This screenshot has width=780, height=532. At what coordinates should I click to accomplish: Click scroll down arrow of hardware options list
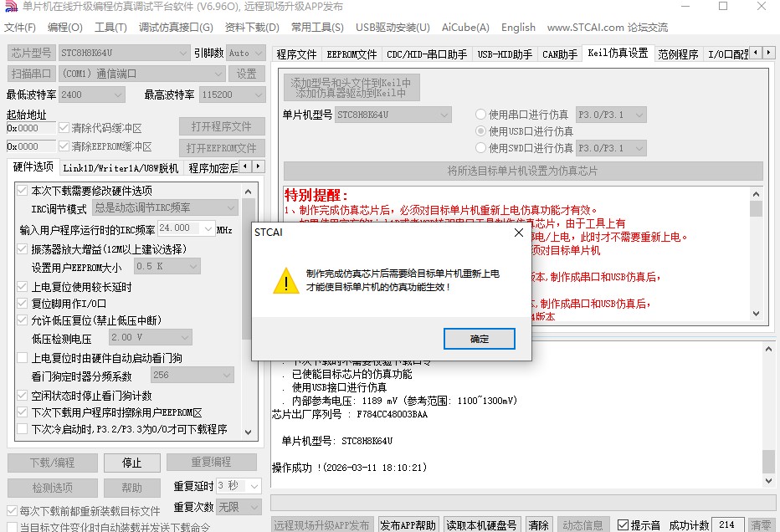coord(249,432)
